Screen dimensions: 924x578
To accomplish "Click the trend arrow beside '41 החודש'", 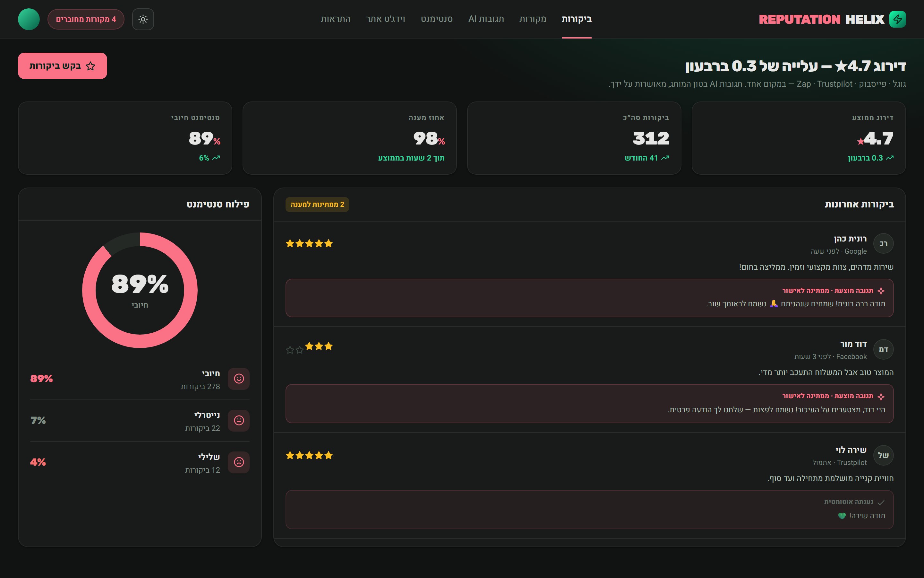I will (x=665, y=158).
